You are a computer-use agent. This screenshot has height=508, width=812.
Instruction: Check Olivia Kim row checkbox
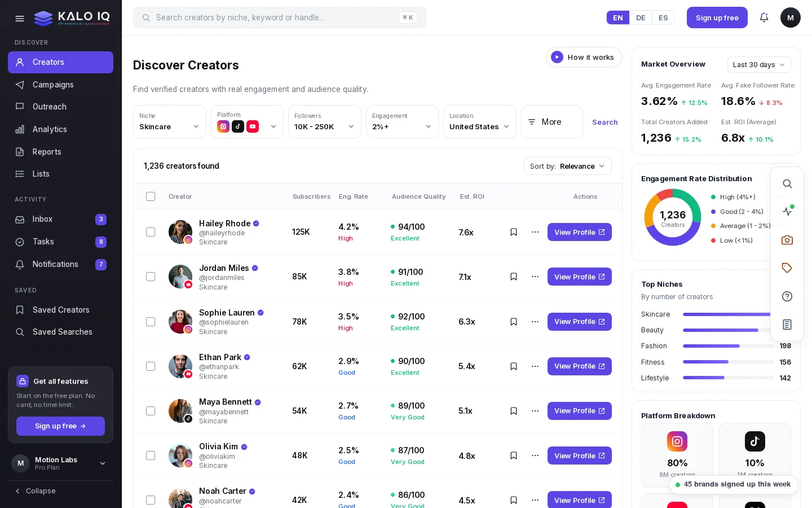click(151, 456)
